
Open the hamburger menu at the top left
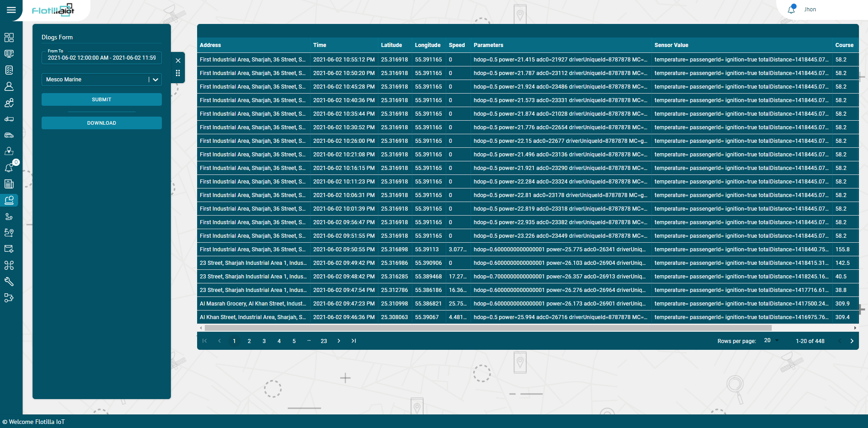pyautogui.click(x=11, y=10)
